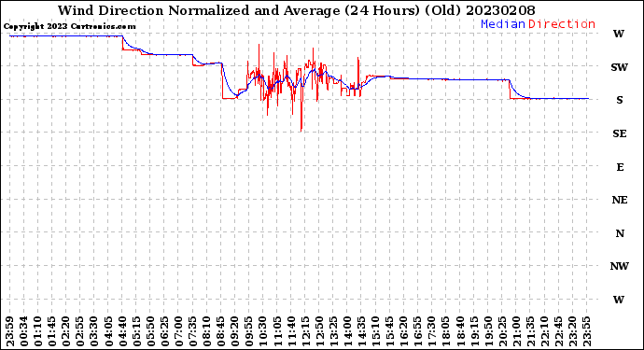Viewport: 644px width, 350px height.
Task: Click the '04:40' time label
Action: coord(122,331)
